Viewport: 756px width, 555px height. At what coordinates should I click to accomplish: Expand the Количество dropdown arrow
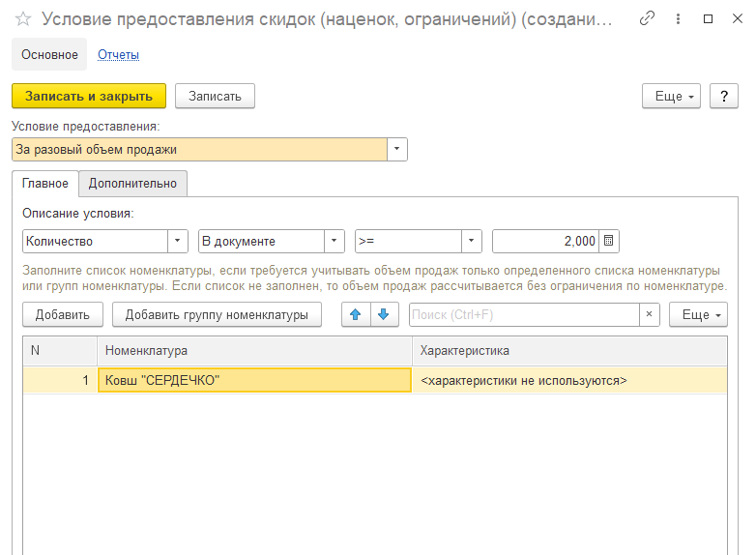(178, 241)
